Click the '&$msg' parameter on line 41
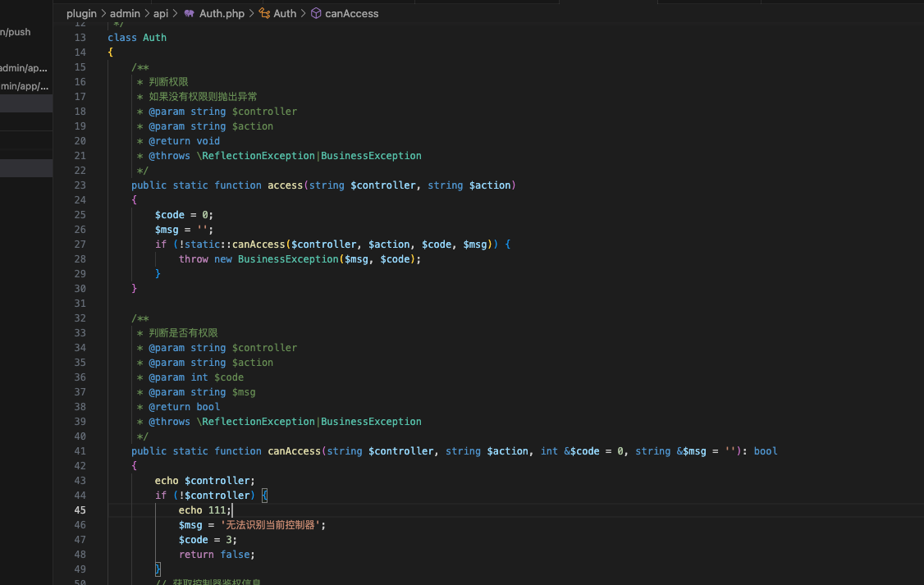The image size is (924, 585). point(691,451)
